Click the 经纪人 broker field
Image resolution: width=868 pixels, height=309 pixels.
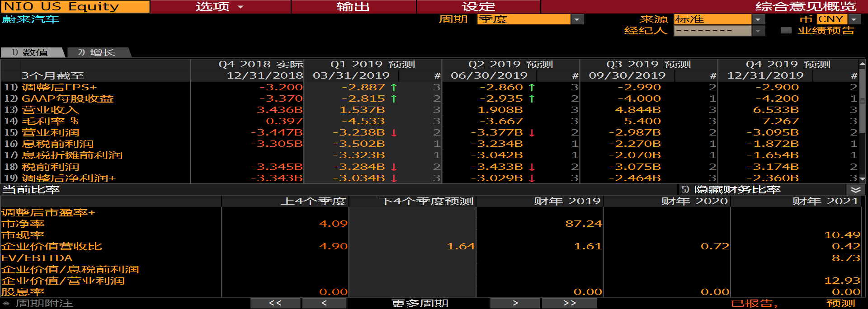point(713,31)
